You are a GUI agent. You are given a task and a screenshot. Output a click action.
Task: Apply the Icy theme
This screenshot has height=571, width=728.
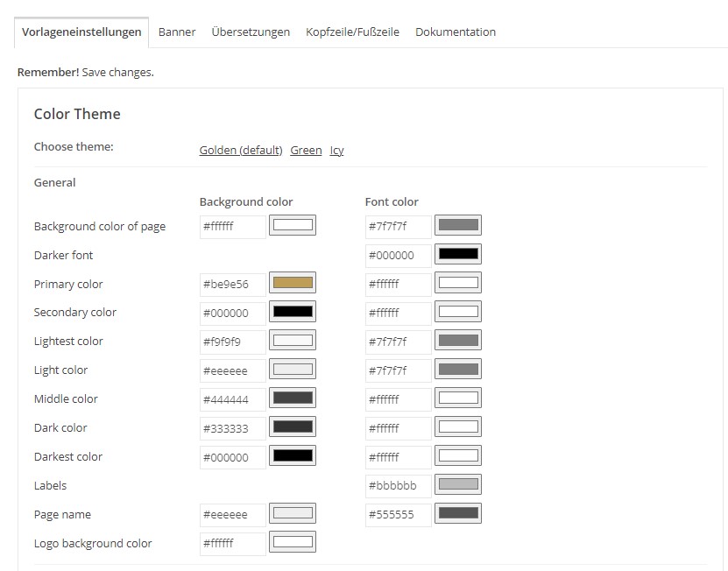(x=336, y=151)
